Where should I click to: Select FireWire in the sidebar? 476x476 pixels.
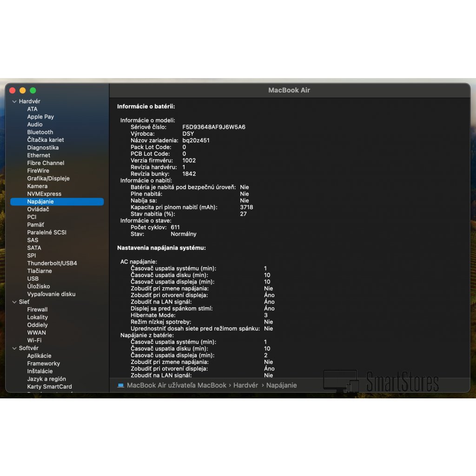(x=38, y=171)
